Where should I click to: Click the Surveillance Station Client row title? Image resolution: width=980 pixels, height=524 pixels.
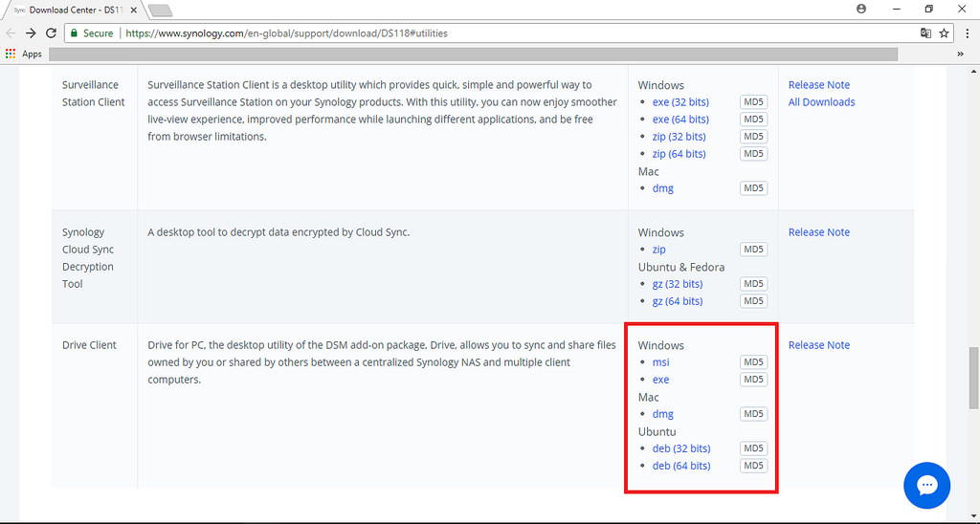(93, 94)
